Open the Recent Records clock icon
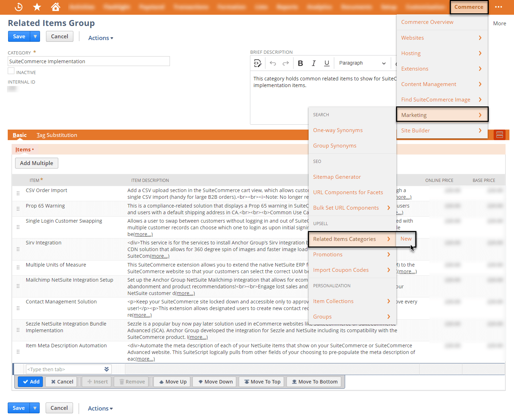 pos(19,7)
